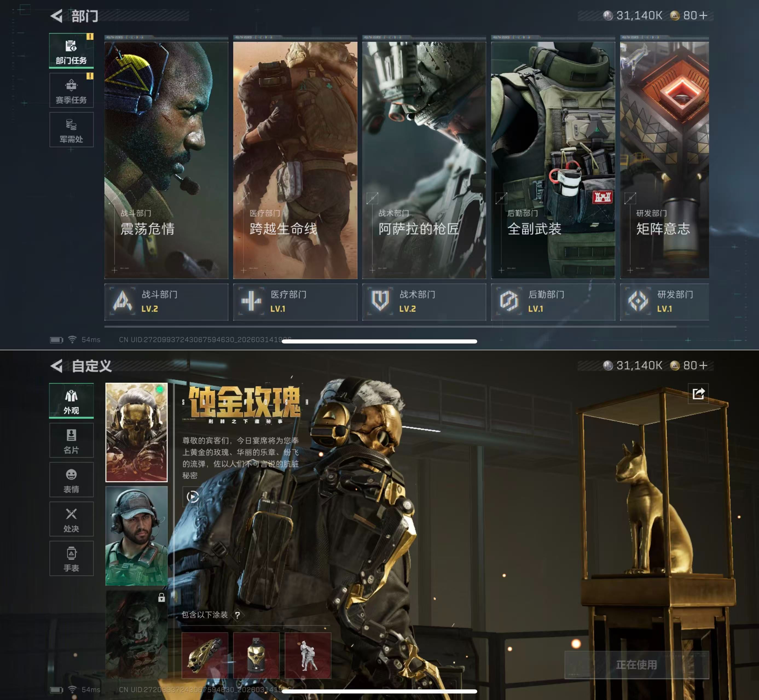Image resolution: width=759 pixels, height=700 pixels.
Task: Open the 表情 emote sidebar tab
Action: (x=71, y=480)
